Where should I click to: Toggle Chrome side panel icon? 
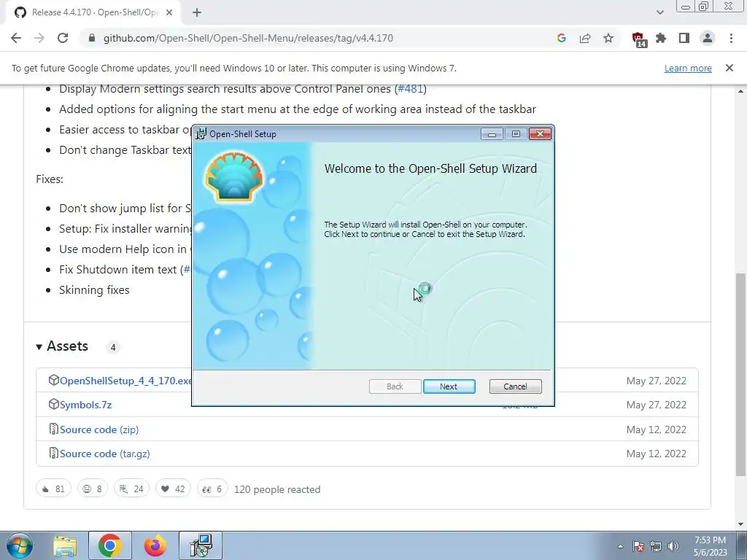click(x=684, y=38)
